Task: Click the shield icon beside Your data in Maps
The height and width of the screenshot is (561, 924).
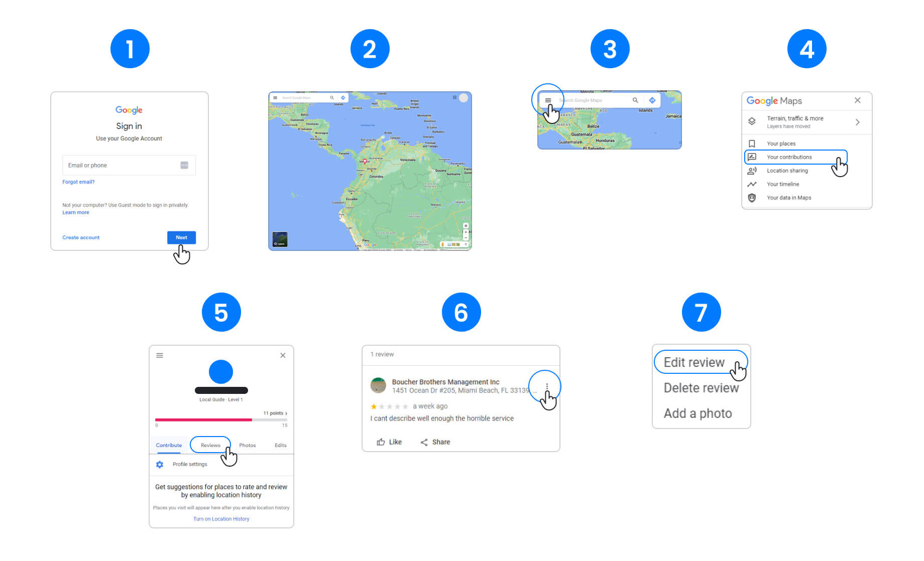Action: coord(752,198)
